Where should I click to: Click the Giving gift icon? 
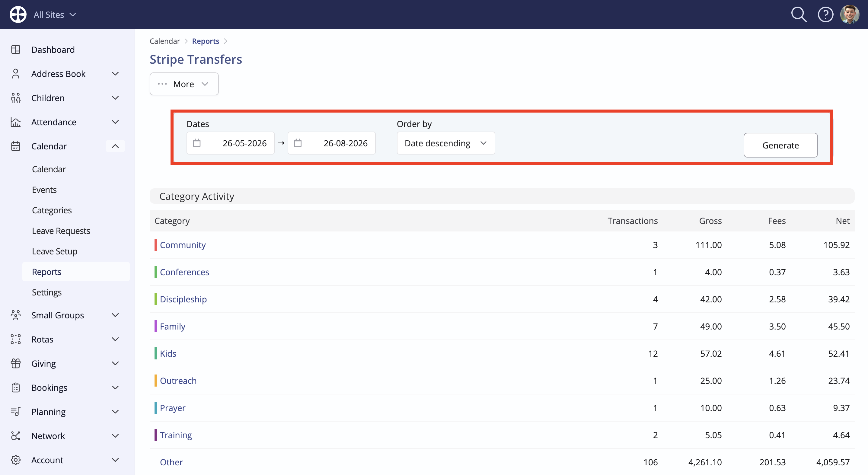click(15, 363)
